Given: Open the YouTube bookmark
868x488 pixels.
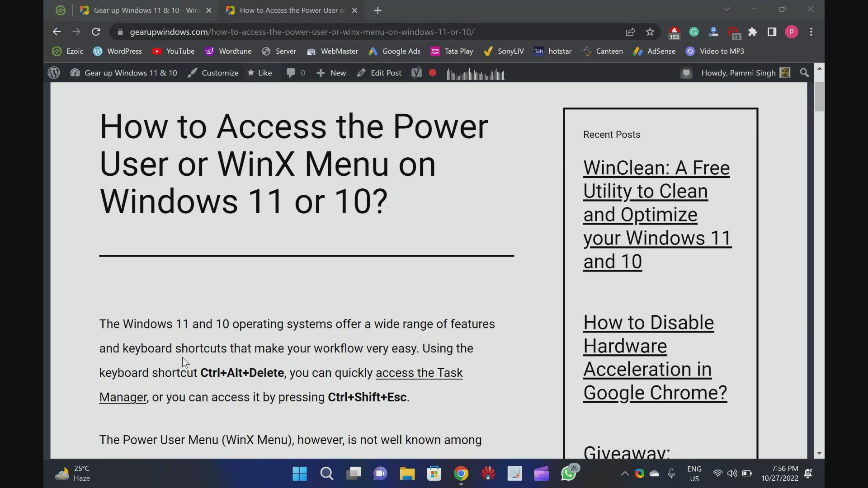Looking at the screenshot, I should tap(173, 51).
